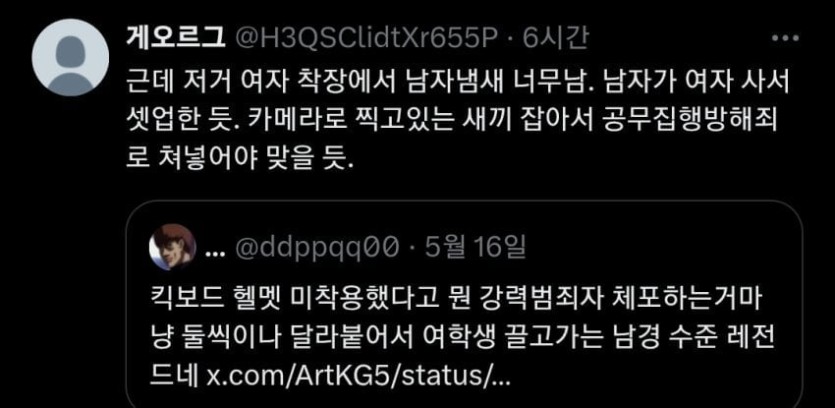Click the last tweet line 로 쳐넣어야 맞을 듯
The width and height of the screenshot is (835, 408).
point(239,160)
